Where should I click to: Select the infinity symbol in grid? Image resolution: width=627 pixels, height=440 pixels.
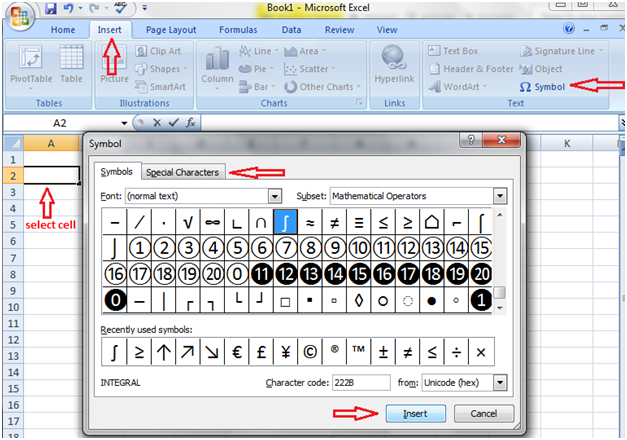pyautogui.click(x=212, y=222)
